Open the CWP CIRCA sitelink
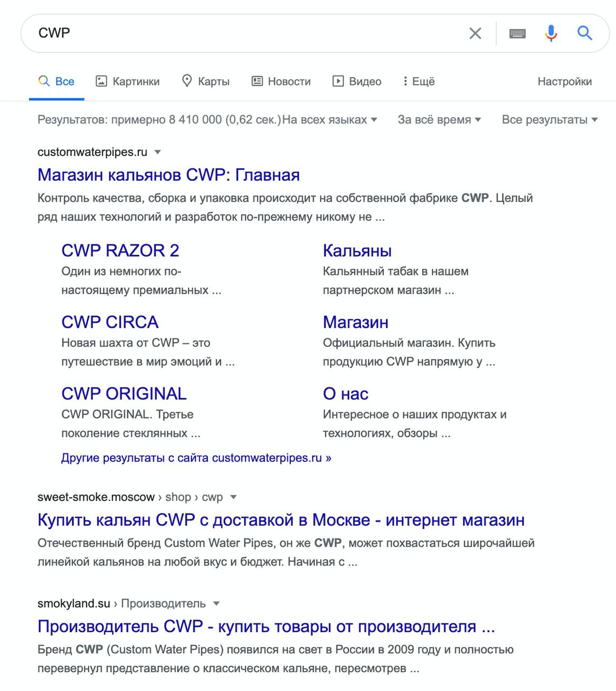The width and height of the screenshot is (616, 691). click(x=110, y=322)
